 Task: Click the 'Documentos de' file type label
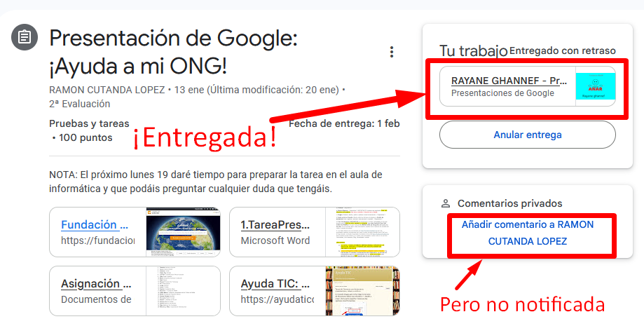coord(96,299)
